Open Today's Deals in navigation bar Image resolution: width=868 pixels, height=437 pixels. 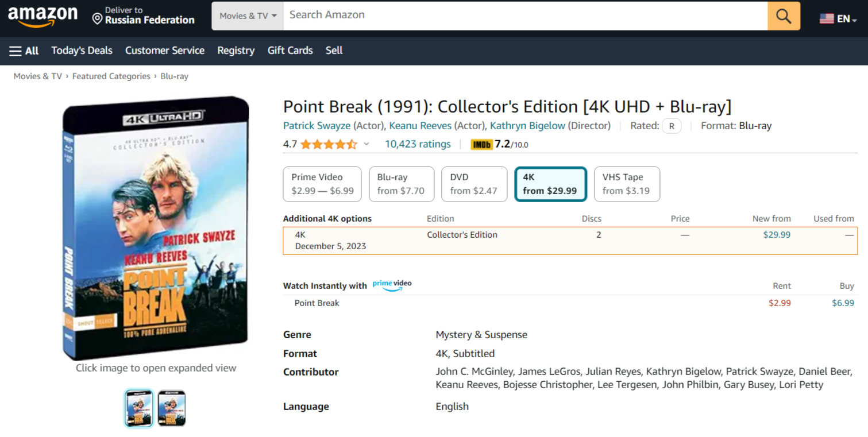[82, 51]
